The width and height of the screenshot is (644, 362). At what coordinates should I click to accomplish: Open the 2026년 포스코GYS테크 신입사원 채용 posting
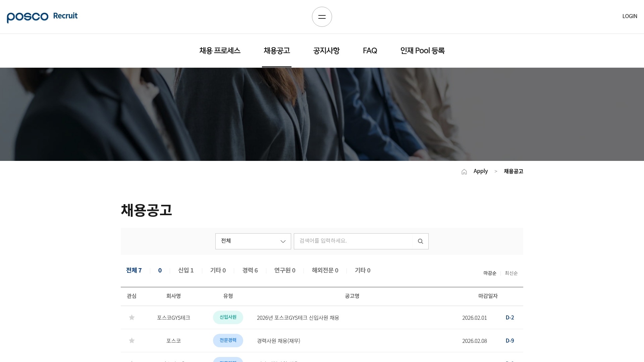(x=298, y=318)
